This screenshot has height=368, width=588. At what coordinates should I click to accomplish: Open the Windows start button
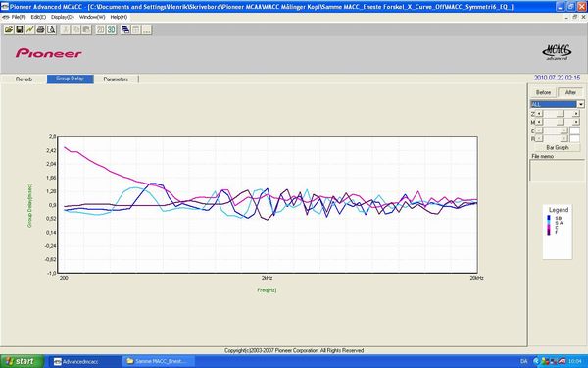22,361
